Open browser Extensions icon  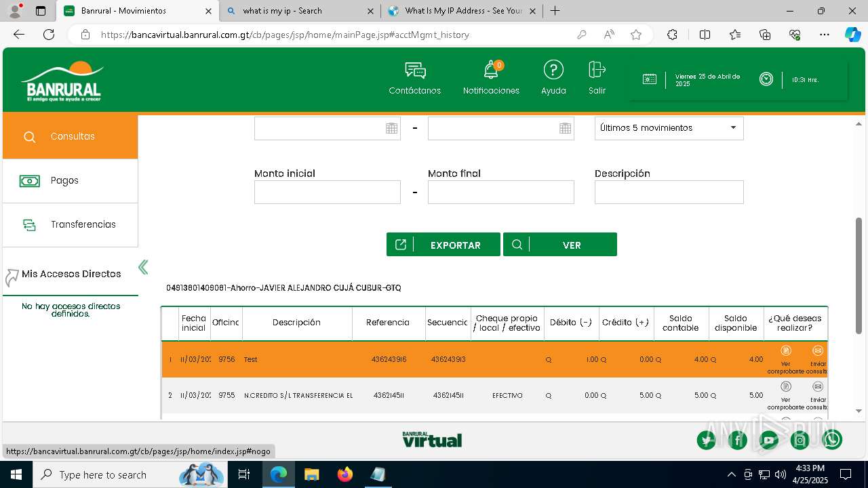pyautogui.click(x=672, y=35)
